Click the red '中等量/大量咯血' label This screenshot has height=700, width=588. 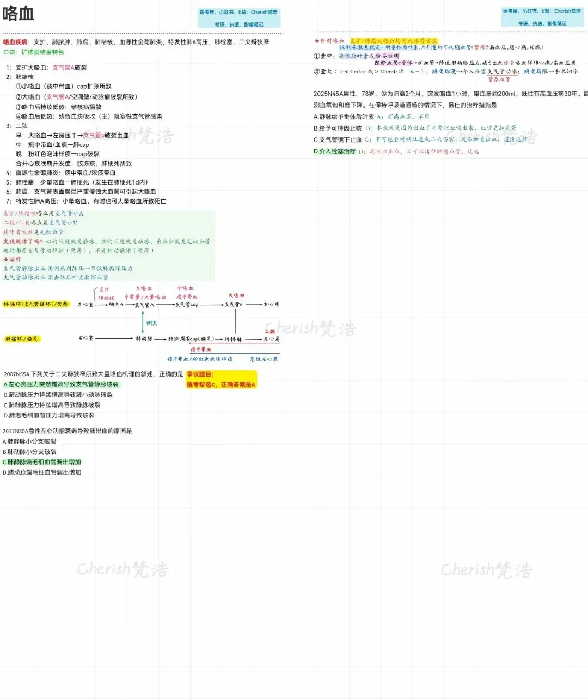[x=145, y=297]
